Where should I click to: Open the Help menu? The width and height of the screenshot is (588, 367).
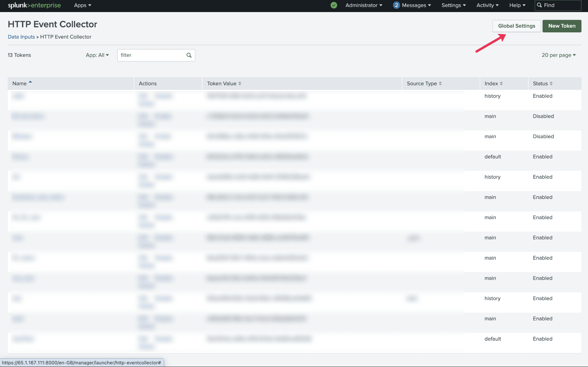[x=518, y=5]
